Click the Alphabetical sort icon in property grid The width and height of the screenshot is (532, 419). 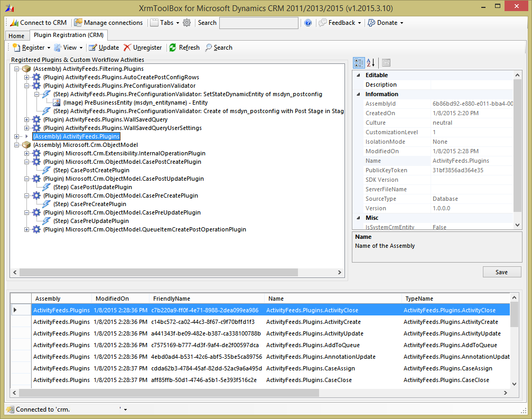[x=371, y=63]
